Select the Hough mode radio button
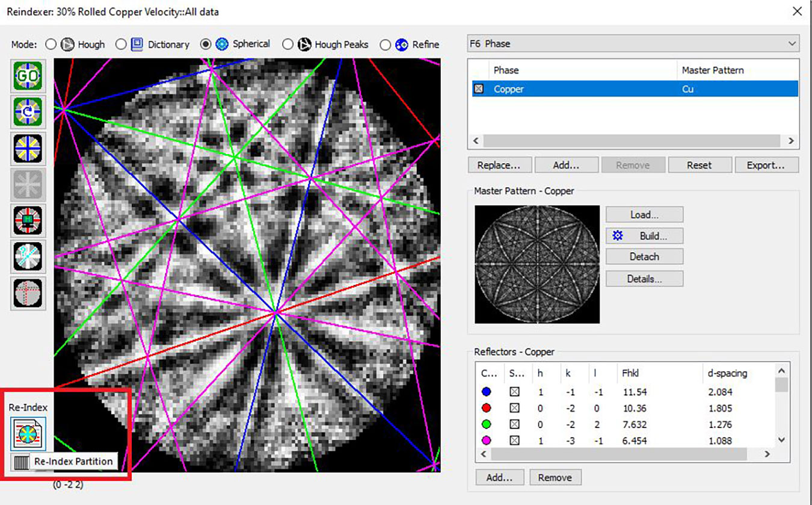Image resolution: width=812 pixels, height=505 pixels. [51, 45]
